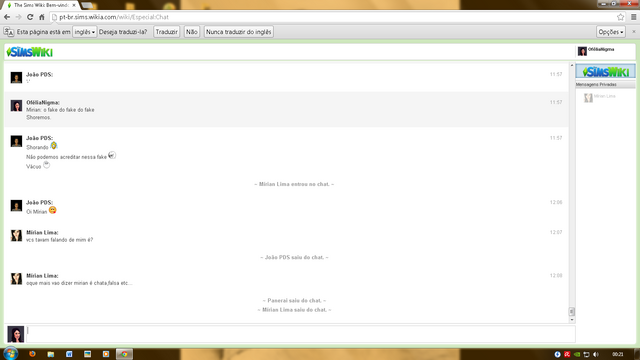The image size is (640, 360).
Task: Open the Chrome menu icon
Action: [x=633, y=17]
